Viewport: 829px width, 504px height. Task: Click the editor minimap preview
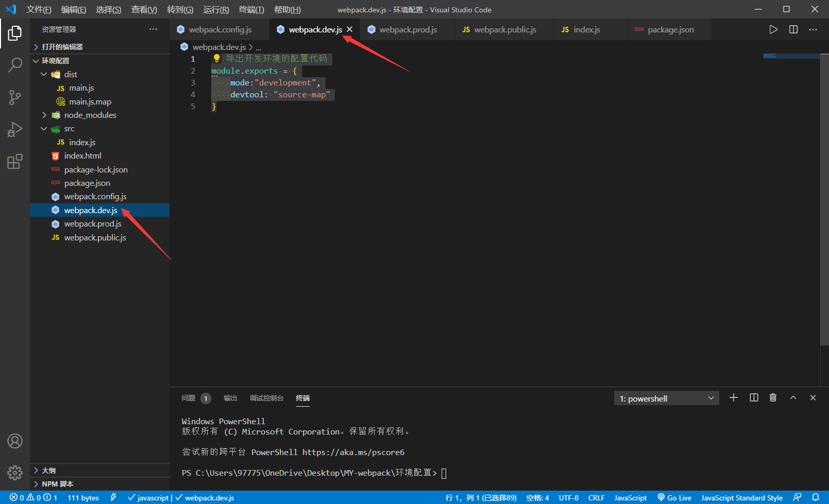point(791,56)
